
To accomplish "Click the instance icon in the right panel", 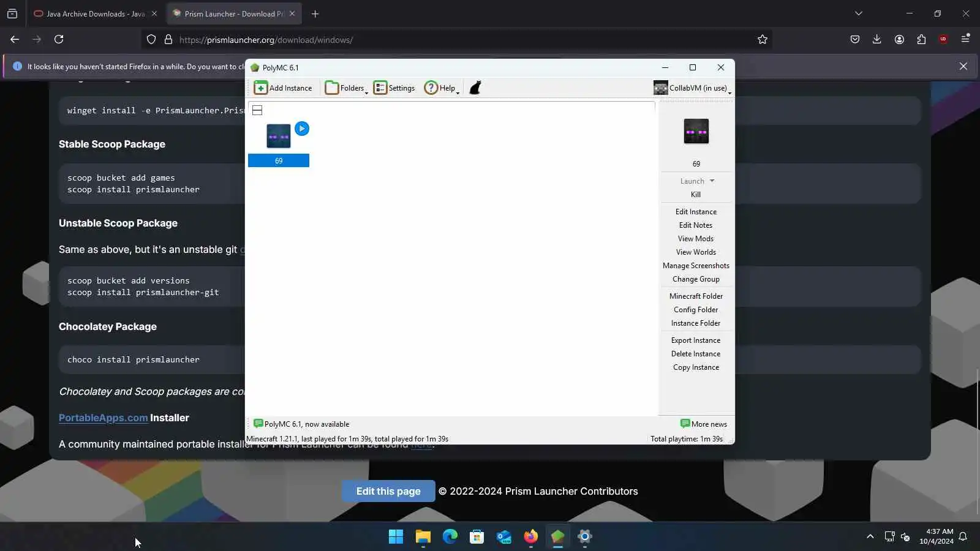I will tap(696, 131).
